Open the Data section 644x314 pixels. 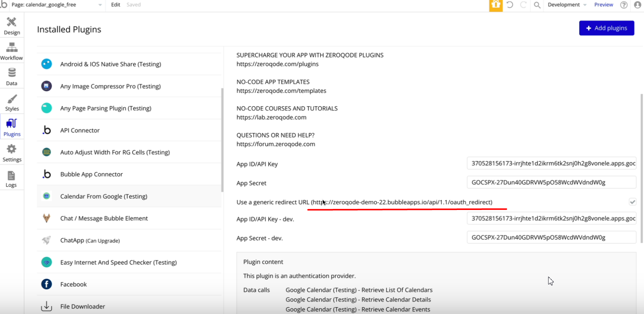coord(12,76)
